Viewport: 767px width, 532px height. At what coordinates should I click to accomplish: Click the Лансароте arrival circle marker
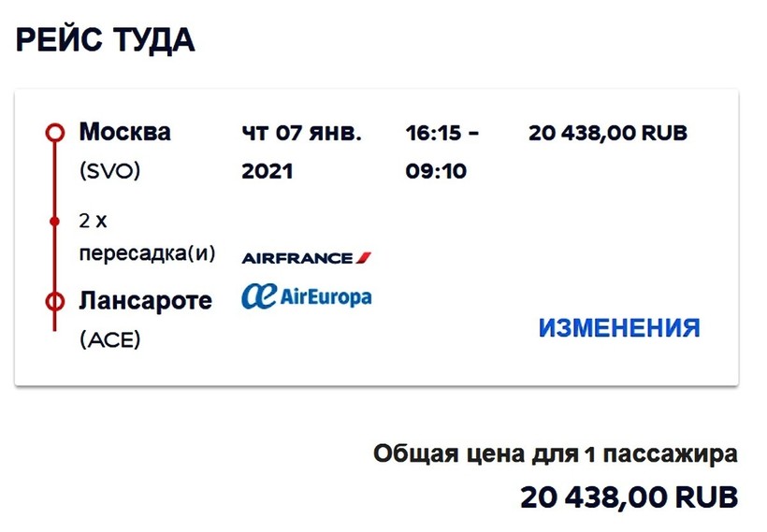(x=55, y=301)
